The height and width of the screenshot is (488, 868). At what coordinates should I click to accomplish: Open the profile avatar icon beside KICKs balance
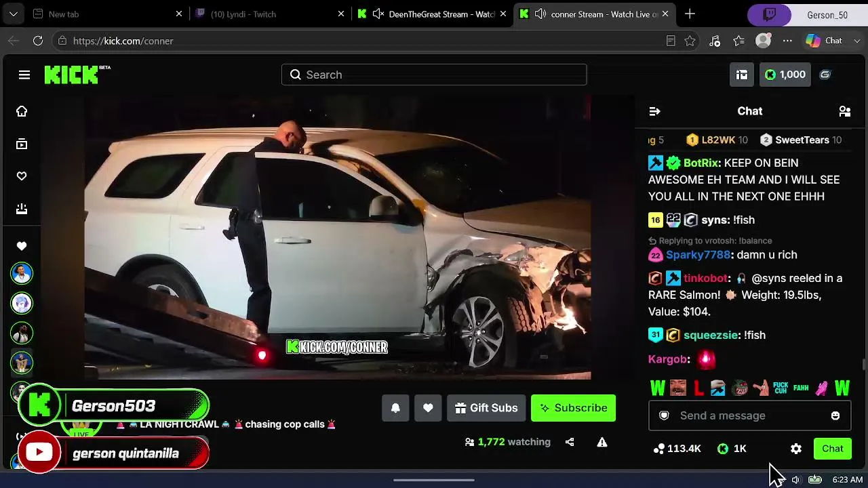click(825, 75)
